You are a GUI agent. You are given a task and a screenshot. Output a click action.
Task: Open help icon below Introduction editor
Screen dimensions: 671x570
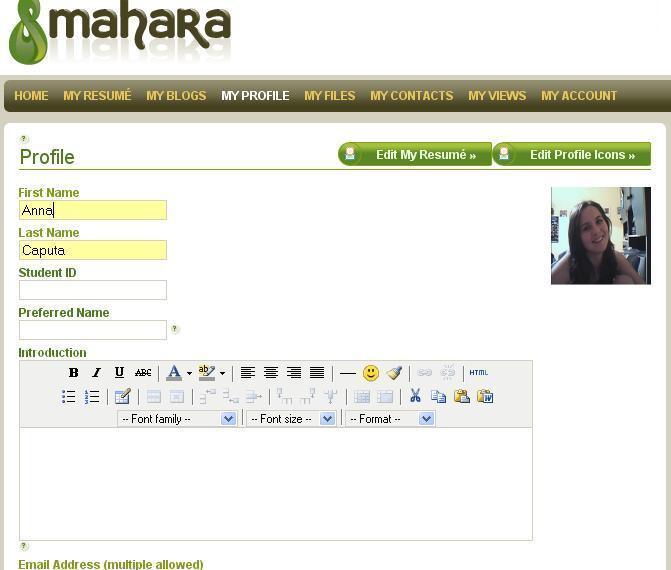tap(24, 546)
